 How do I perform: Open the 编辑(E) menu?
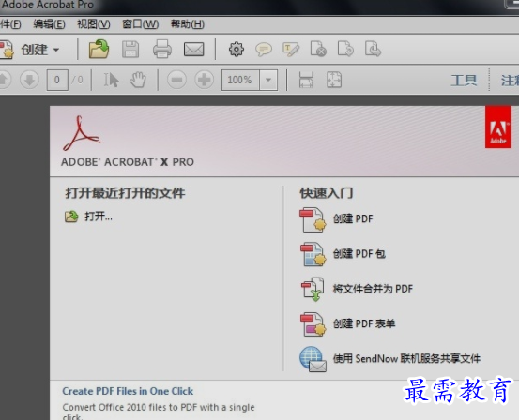pyautogui.click(x=49, y=24)
